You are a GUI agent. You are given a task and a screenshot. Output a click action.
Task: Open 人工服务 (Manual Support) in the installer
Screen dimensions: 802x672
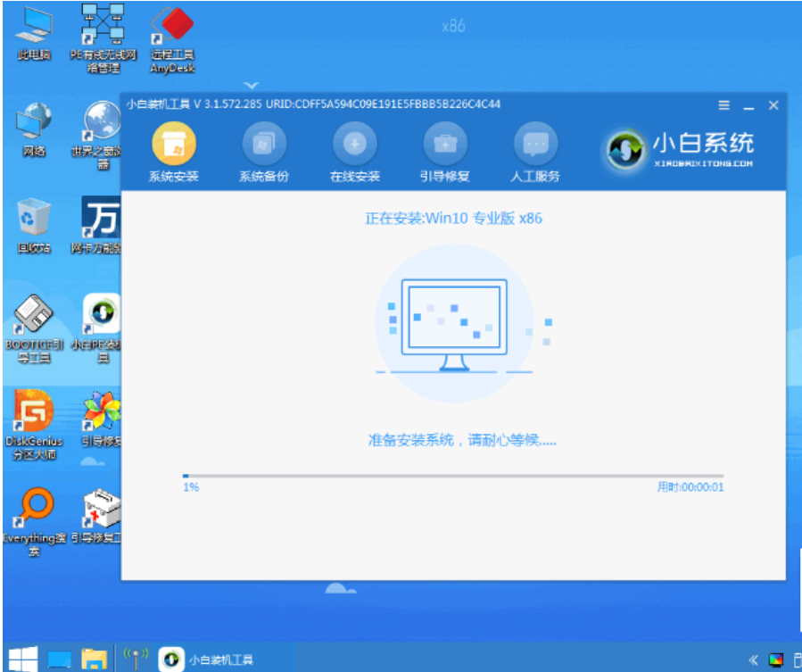pos(536,150)
